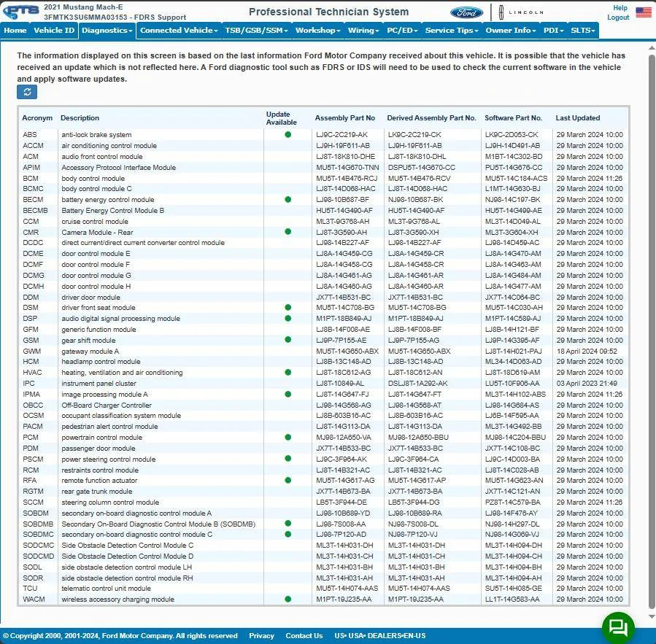Open the green chat bubble icon
Viewport: 656px width, 644px height.
click(x=618, y=627)
